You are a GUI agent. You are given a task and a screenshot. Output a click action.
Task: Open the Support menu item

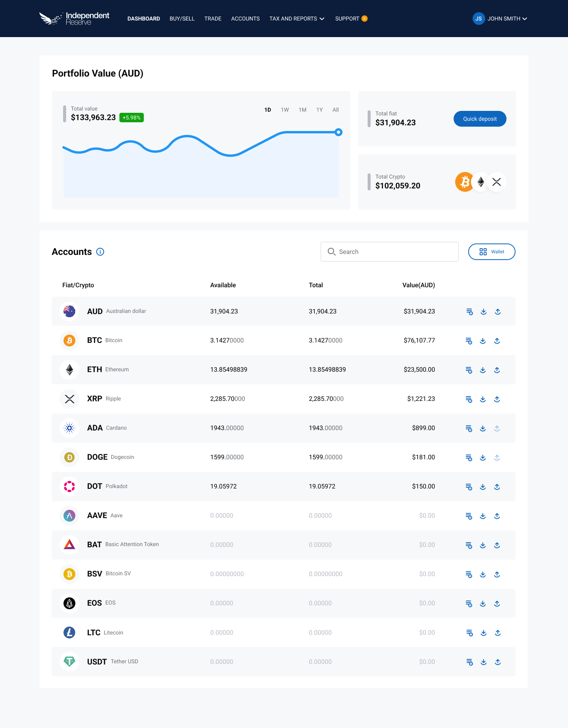click(351, 19)
